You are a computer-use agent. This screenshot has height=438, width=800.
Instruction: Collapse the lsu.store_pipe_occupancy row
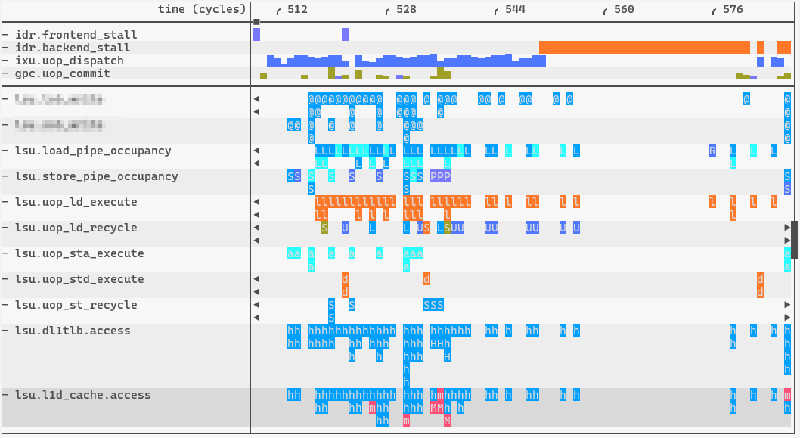coord(5,176)
